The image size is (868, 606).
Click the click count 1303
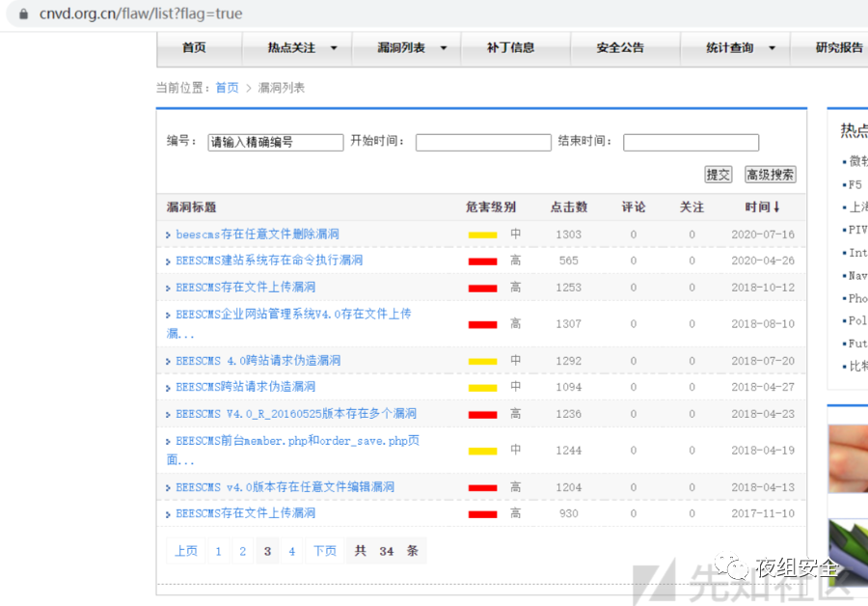click(568, 234)
